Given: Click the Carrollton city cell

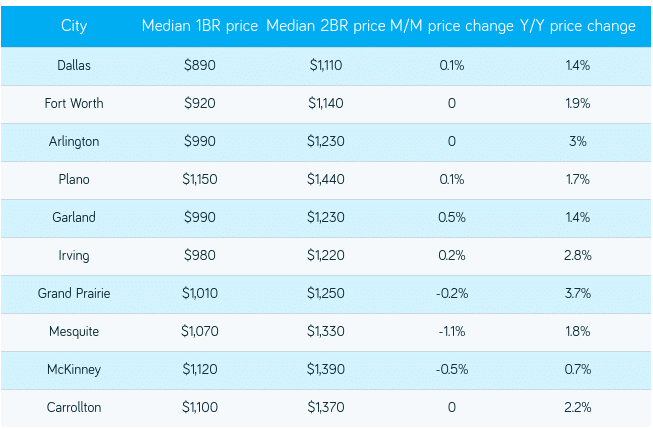Looking at the screenshot, I should point(74,407).
